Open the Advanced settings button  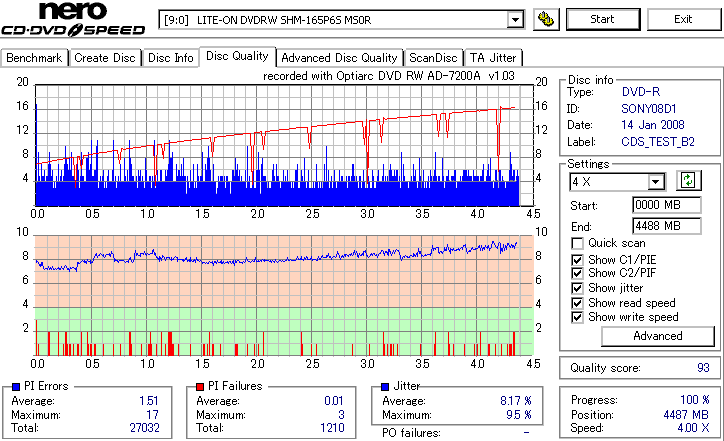pos(658,336)
